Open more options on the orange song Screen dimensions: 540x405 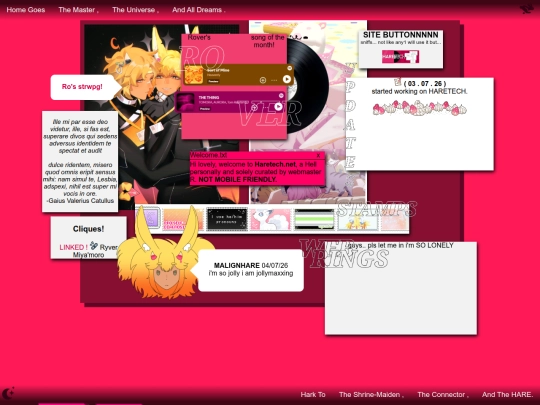point(274,80)
